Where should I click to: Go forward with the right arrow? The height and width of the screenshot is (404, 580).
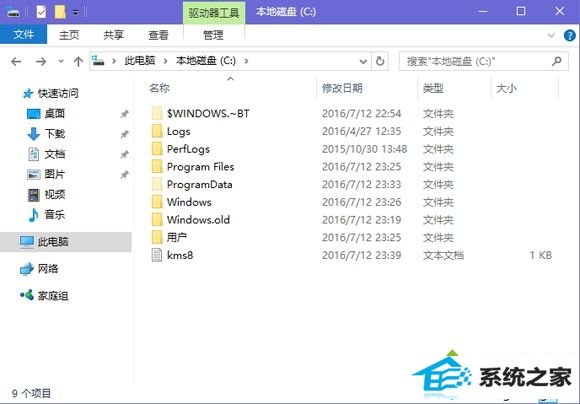tap(41, 61)
